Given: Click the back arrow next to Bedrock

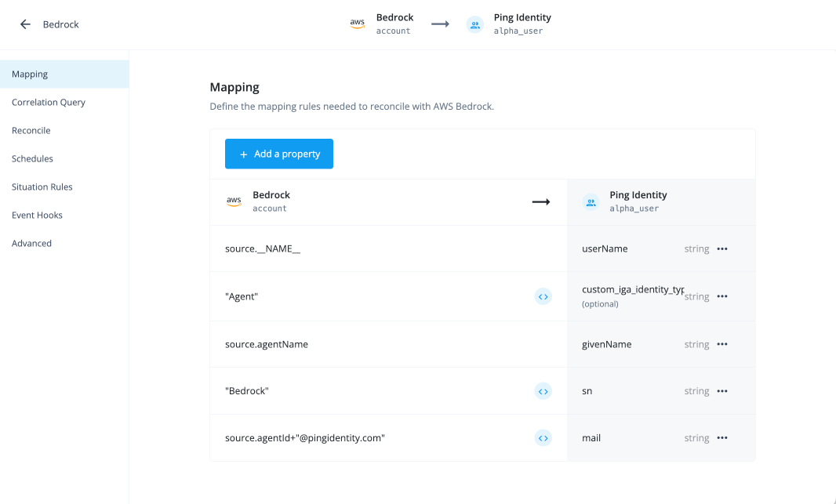Looking at the screenshot, I should point(25,24).
